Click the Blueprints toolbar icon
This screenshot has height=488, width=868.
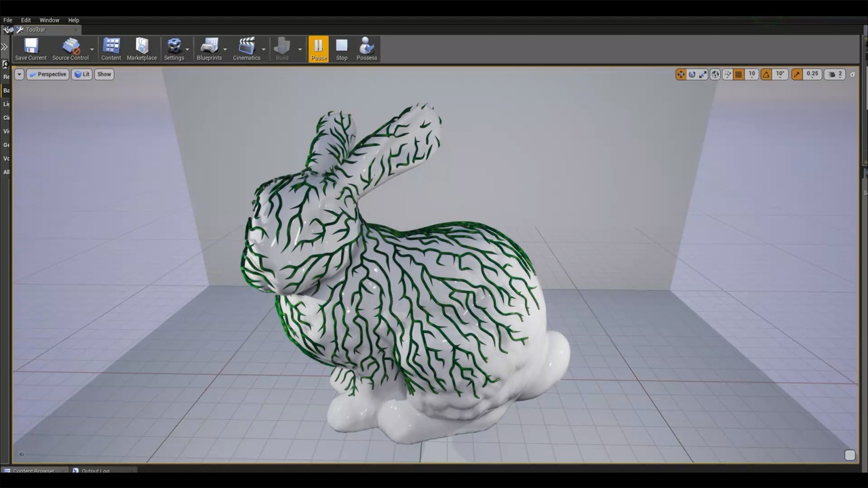[x=209, y=46]
